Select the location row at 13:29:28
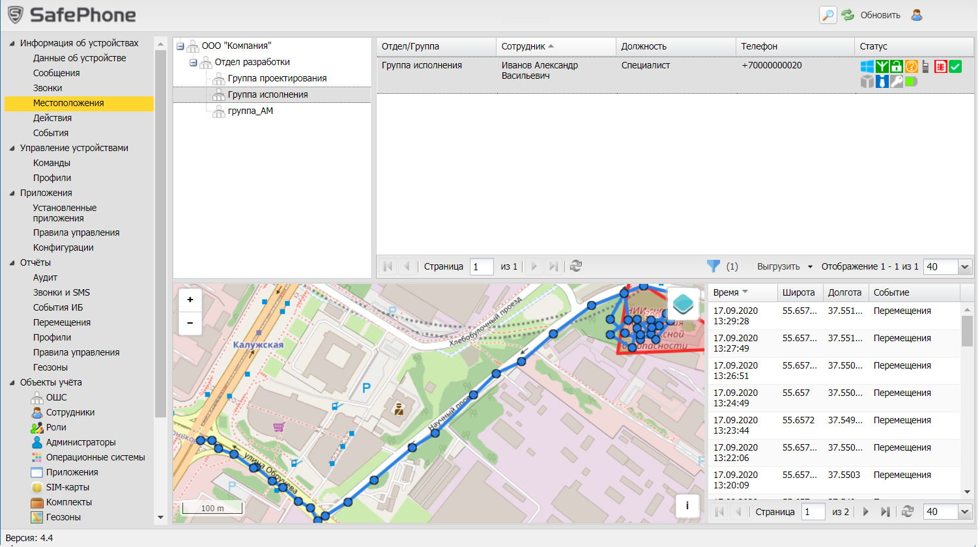 [x=834, y=316]
